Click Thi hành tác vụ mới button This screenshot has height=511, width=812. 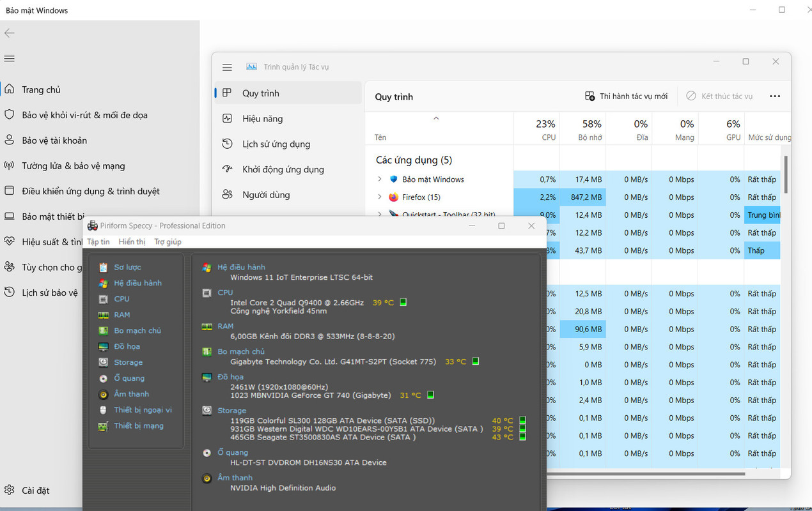click(626, 96)
